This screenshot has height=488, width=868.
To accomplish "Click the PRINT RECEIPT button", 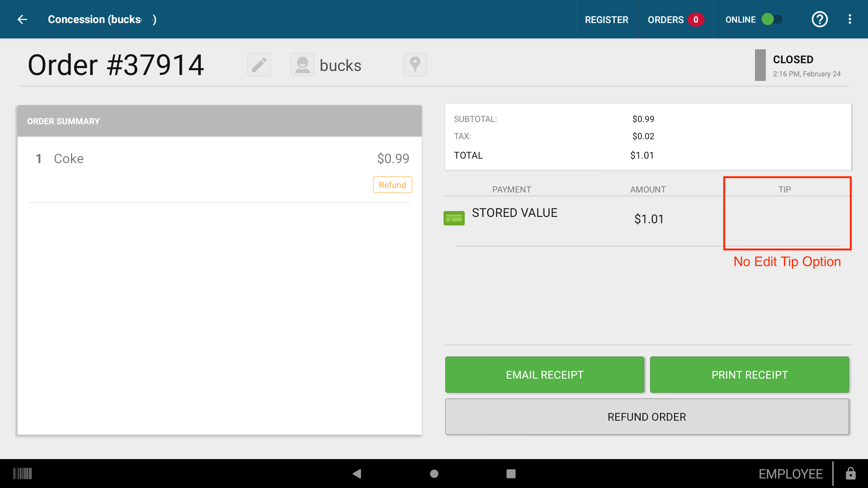I will tap(750, 375).
